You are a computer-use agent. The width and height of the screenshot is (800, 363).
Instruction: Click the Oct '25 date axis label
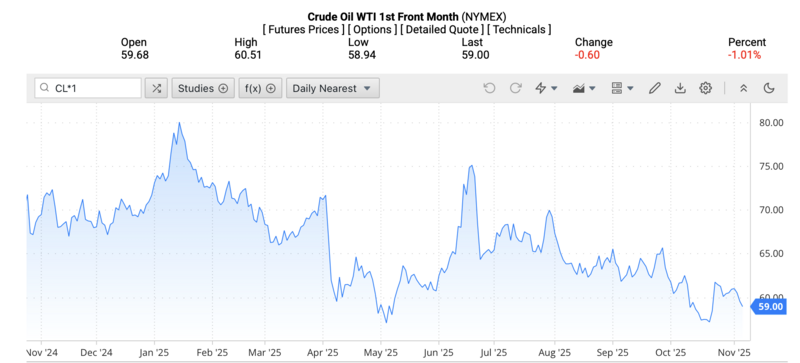(x=670, y=352)
